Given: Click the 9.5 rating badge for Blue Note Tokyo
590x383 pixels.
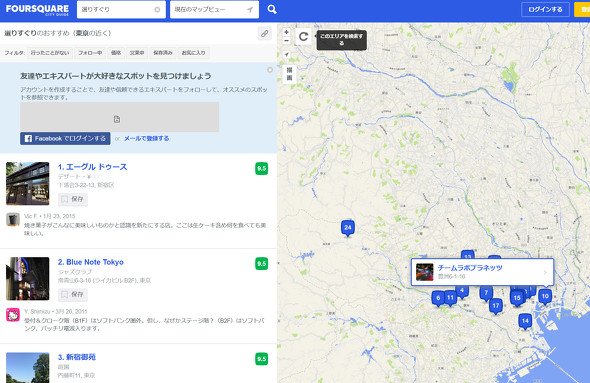Looking at the screenshot, I should click(x=262, y=264).
